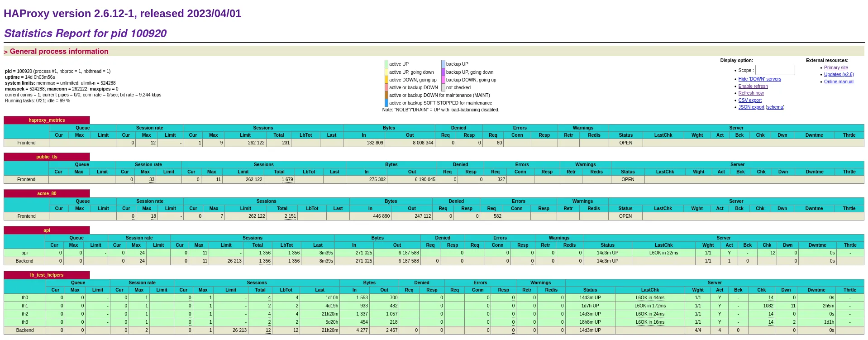The height and width of the screenshot is (340, 868).
Task: Click the 'active UP, going down' legend swatch
Action: (386, 72)
